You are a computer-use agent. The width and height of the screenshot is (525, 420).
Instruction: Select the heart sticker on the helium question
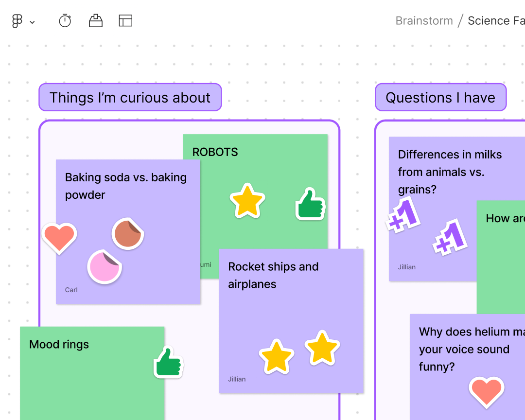coord(487,392)
